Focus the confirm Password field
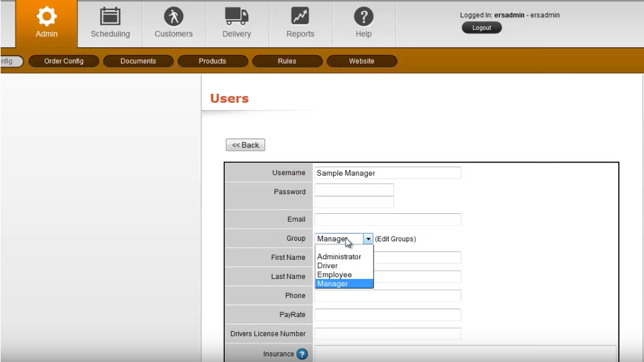The width and height of the screenshot is (644, 362). (x=353, y=202)
